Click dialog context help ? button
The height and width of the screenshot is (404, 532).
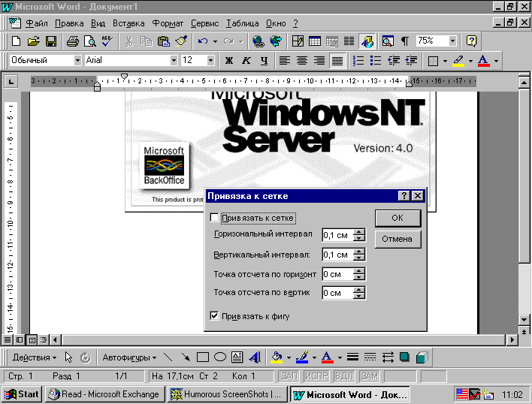404,195
